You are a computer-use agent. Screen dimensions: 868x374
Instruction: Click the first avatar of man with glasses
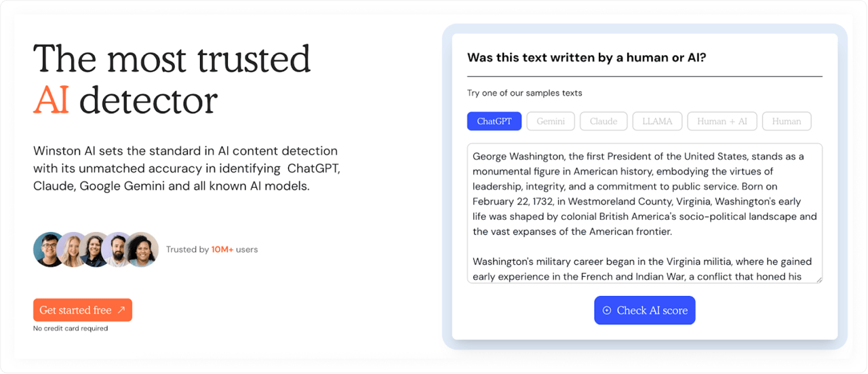tap(49, 250)
